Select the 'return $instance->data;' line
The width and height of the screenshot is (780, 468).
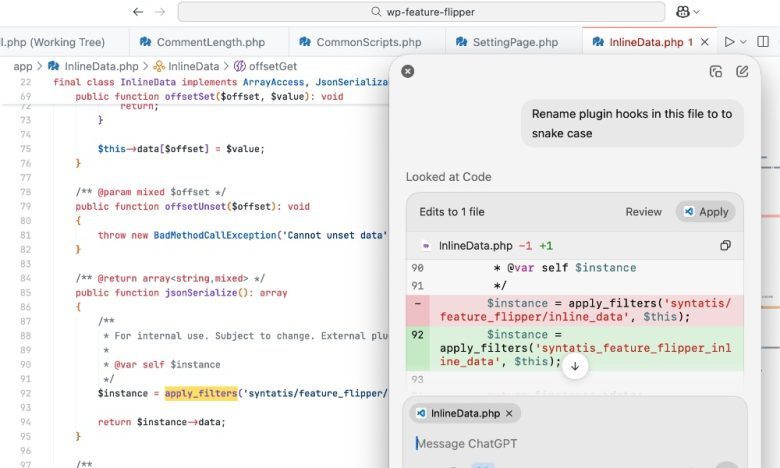coord(162,422)
